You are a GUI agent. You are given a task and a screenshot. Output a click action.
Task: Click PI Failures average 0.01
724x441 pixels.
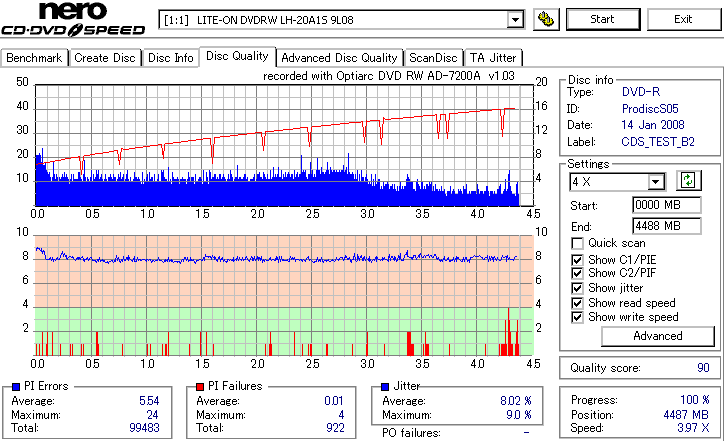334,401
